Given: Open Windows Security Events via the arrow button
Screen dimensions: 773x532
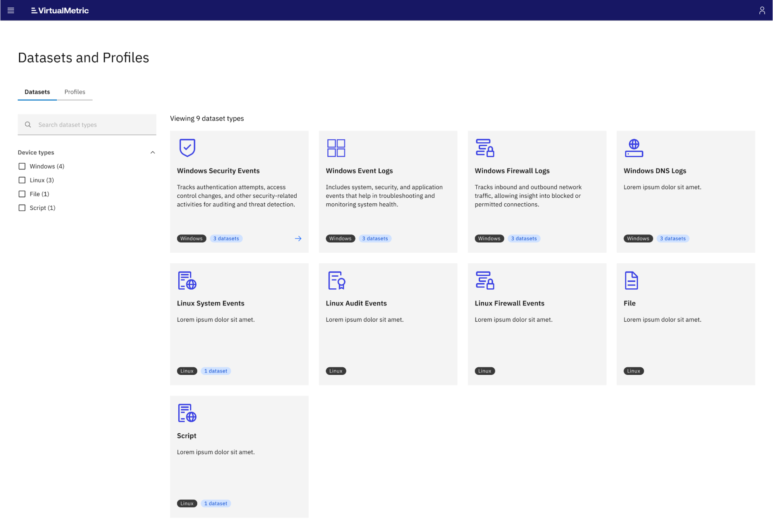Looking at the screenshot, I should click(x=298, y=238).
